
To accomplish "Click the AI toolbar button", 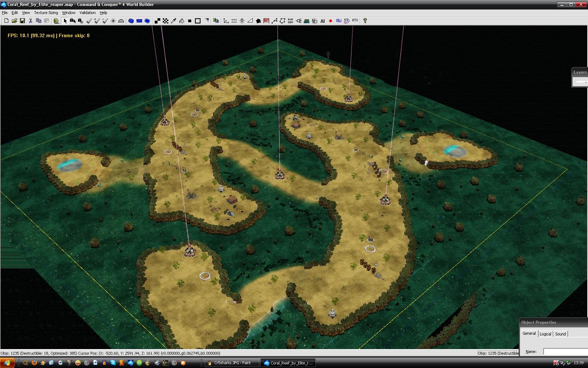I will (x=323, y=21).
